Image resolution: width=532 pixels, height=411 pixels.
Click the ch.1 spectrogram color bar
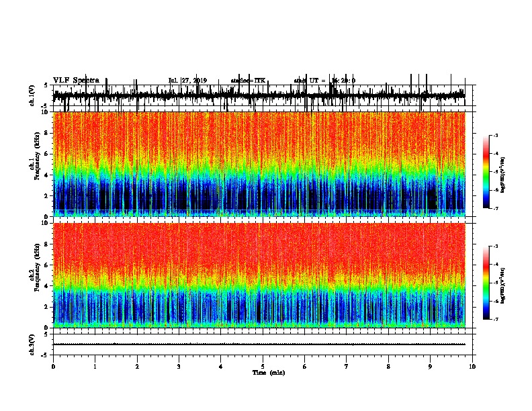486,172
